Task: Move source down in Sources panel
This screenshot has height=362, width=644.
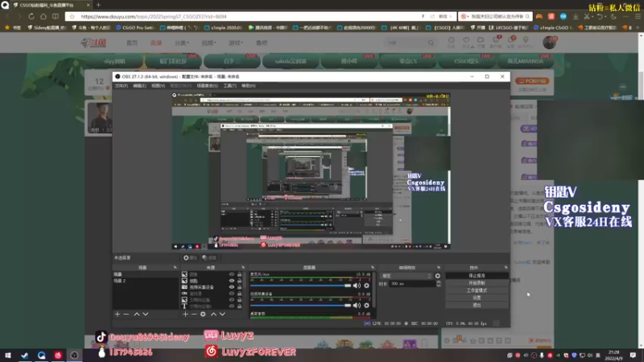Action: [x=222, y=314]
